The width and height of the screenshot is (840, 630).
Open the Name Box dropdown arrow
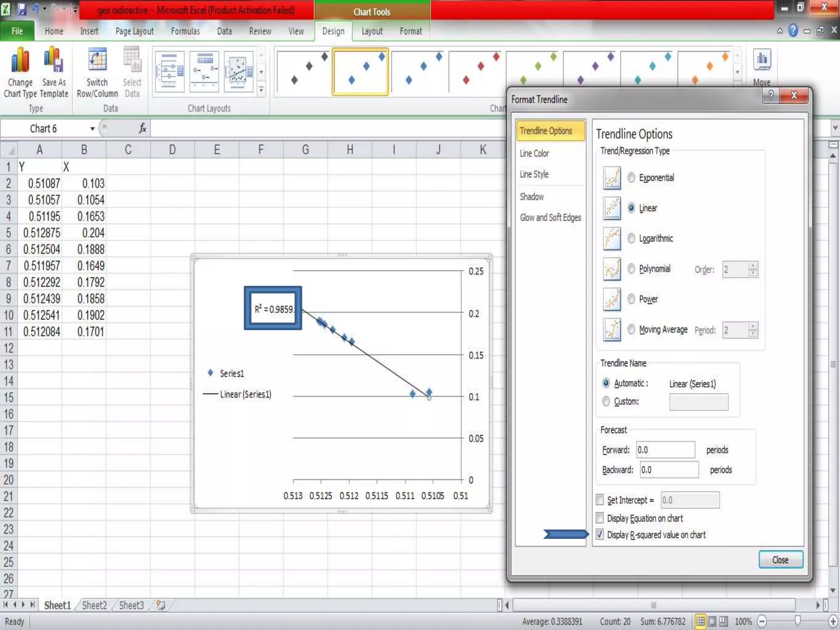pos(92,129)
